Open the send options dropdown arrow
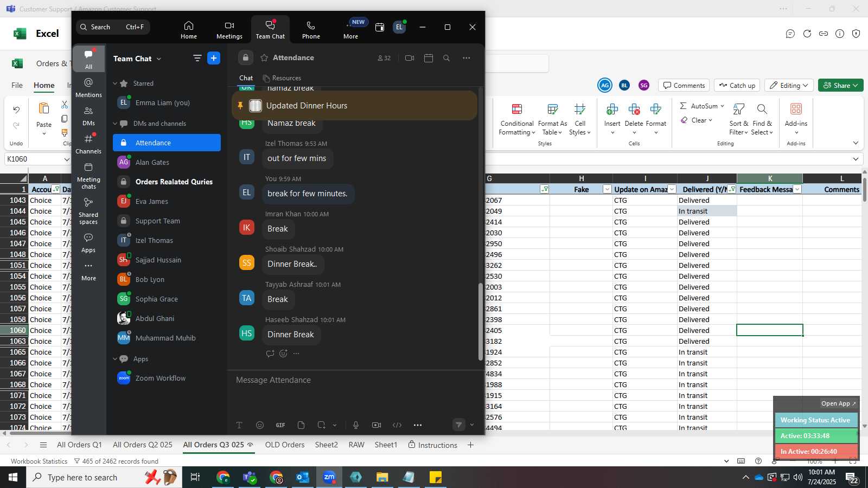Viewport: 868px width, 488px height. point(472,425)
